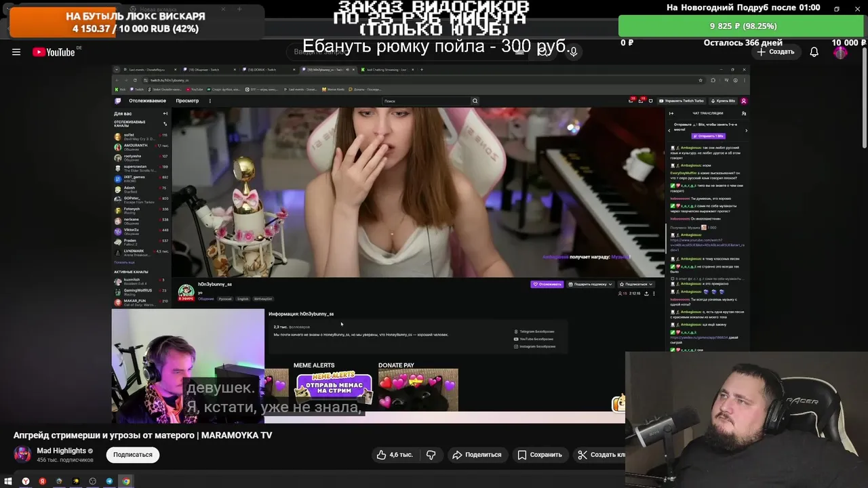Switch to DOBIUK - Twitch browser tab
Viewport: 868px width, 488px height.
tap(268, 69)
